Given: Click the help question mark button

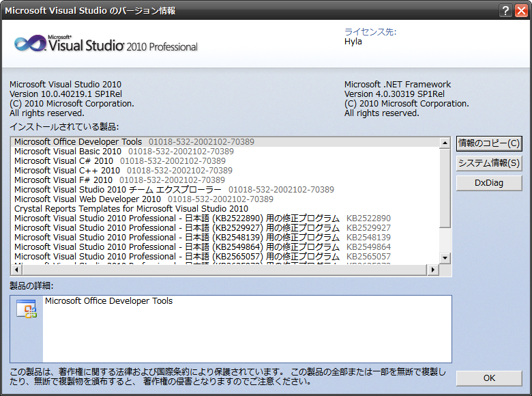Looking at the screenshot, I should click(x=505, y=10).
